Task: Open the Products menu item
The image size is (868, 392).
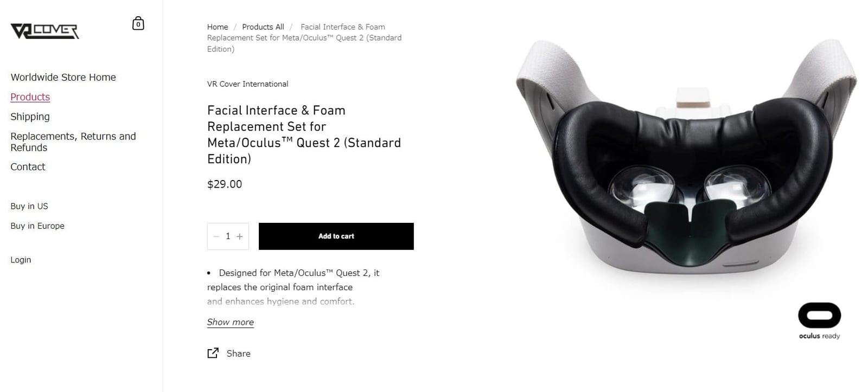Action: [x=30, y=97]
